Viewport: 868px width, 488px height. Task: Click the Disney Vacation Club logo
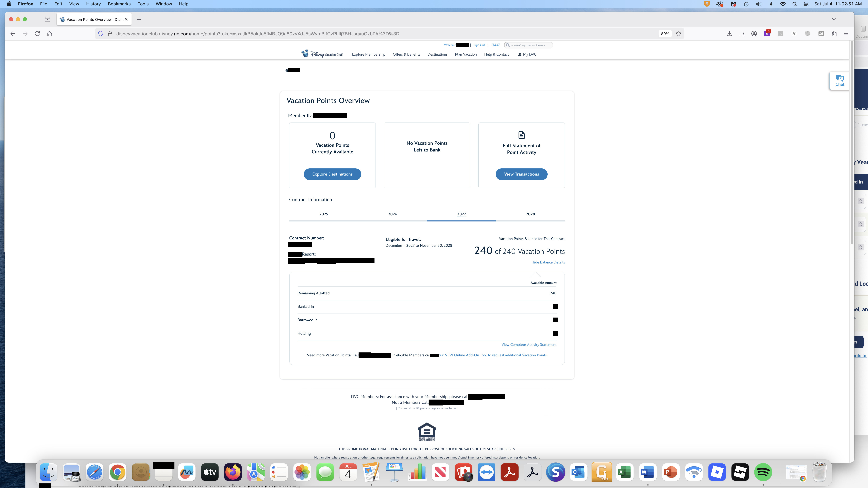(322, 54)
